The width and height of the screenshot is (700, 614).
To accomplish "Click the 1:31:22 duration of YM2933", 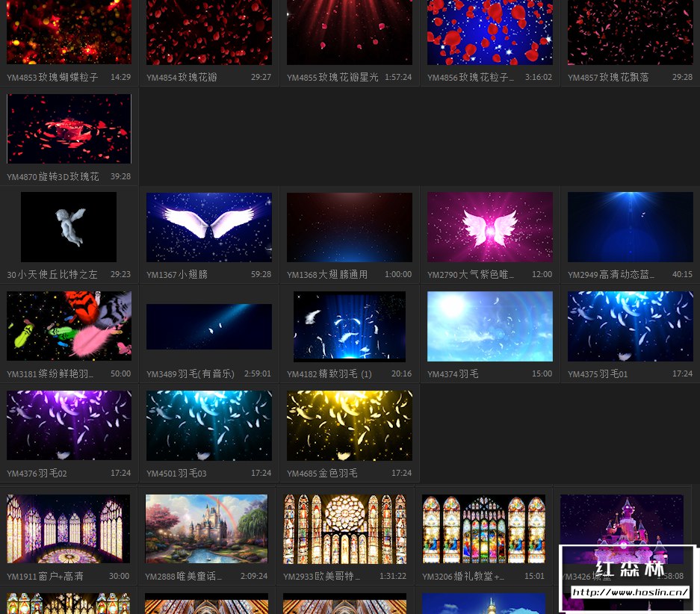I will (x=393, y=576).
